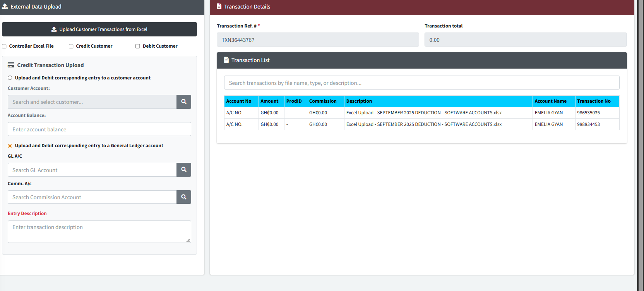Click the Transaction No column header
The image size is (644, 291).
click(x=594, y=101)
